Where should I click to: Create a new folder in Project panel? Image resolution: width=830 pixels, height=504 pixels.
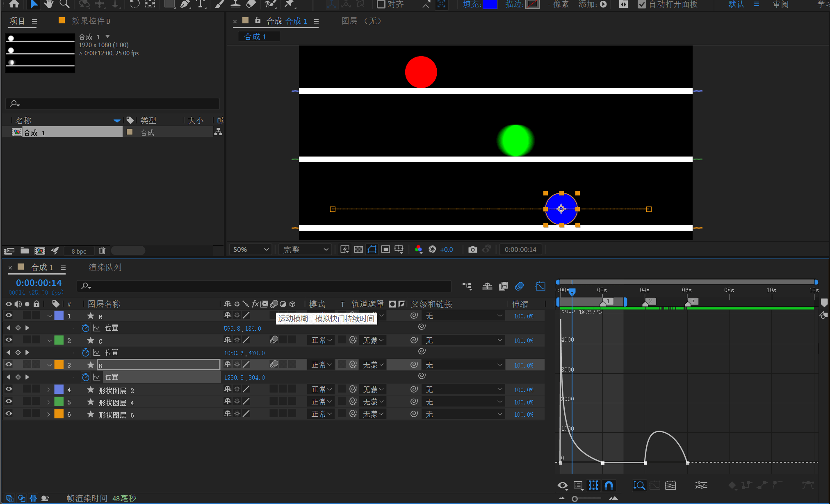[x=25, y=250]
